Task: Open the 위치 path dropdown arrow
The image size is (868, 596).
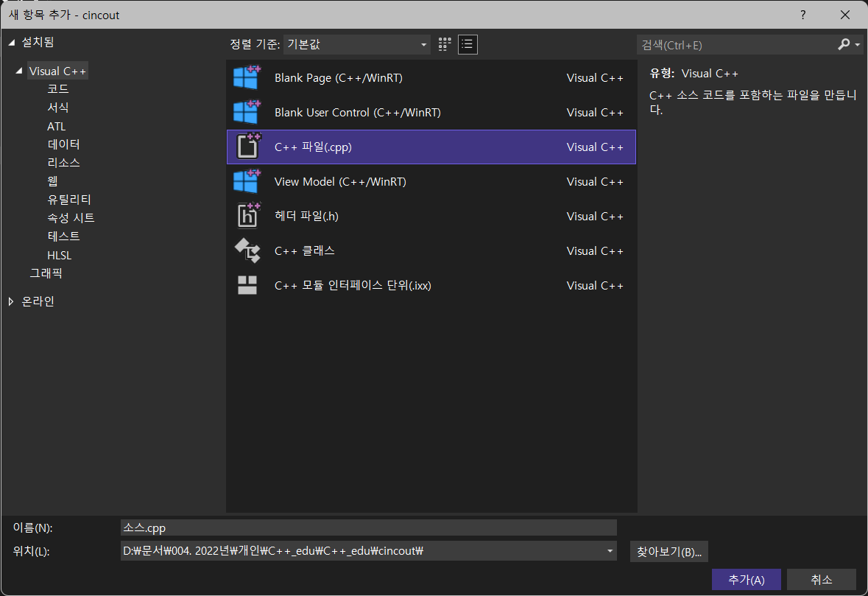Action: coord(610,551)
